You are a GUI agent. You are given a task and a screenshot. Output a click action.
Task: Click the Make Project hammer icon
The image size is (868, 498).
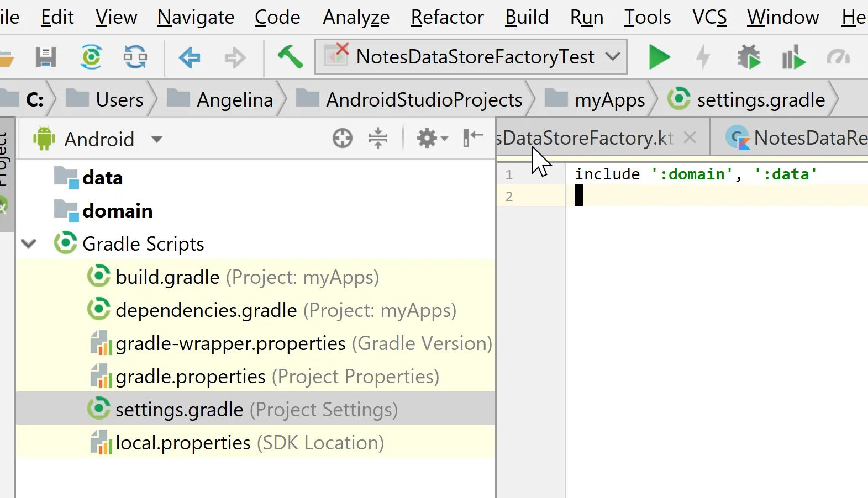[x=290, y=56]
